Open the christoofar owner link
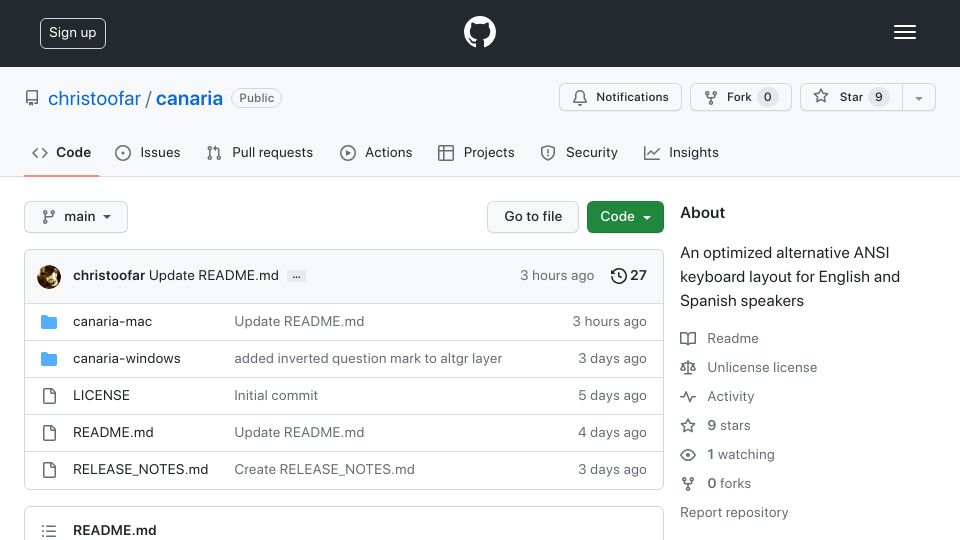Screen dimensions: 960x540 [x=94, y=99]
